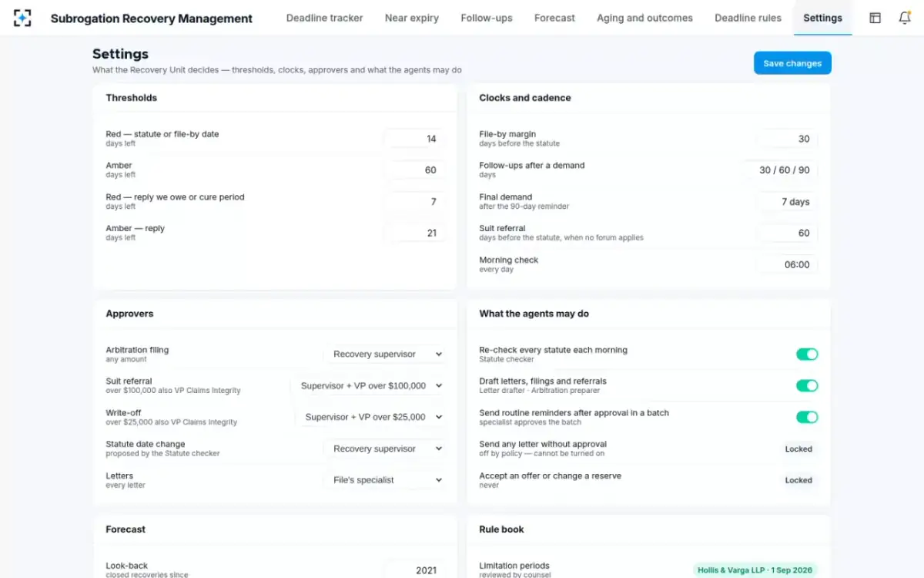The width and height of the screenshot is (924, 578).
Task: Edit the File-by margin field
Action: [788, 139]
